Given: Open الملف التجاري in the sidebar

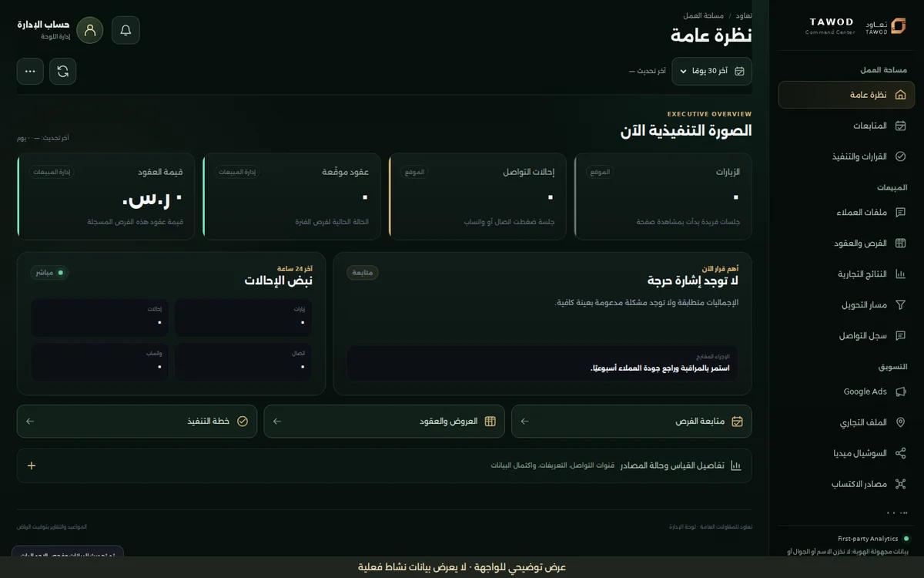Looking at the screenshot, I should pyautogui.click(x=846, y=422).
